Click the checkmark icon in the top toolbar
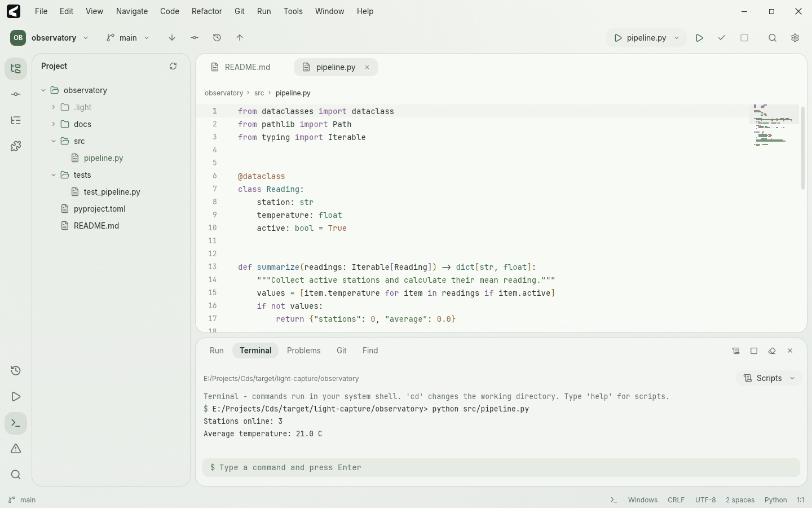 coord(722,38)
